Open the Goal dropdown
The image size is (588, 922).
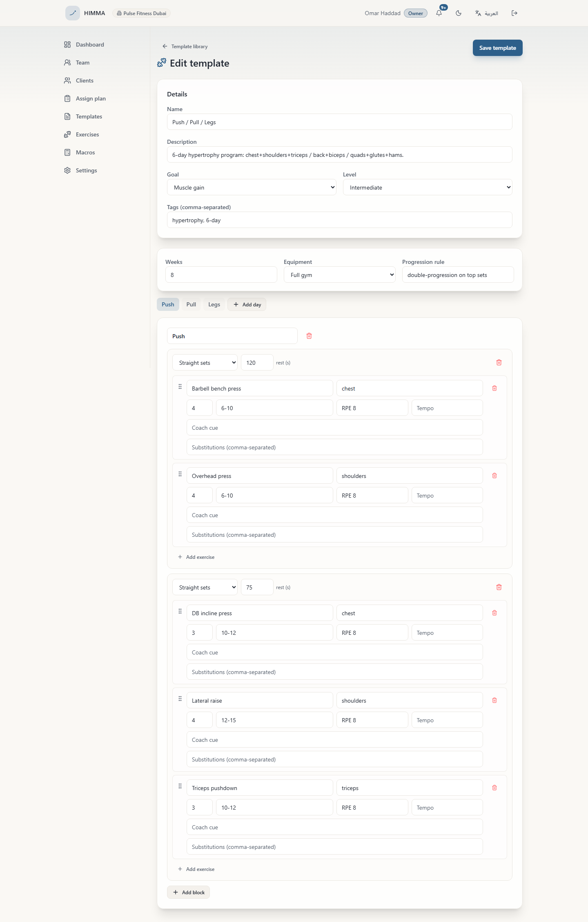pos(252,187)
